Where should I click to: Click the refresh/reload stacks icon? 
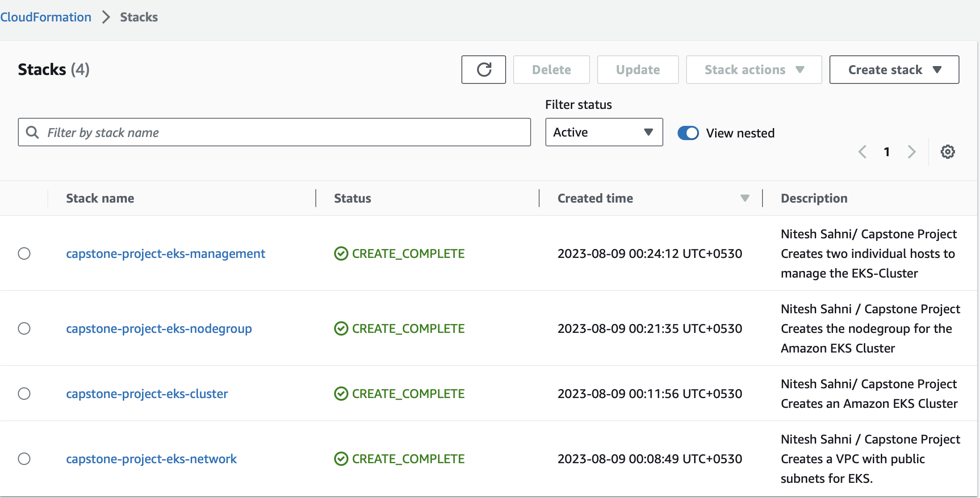coord(484,69)
